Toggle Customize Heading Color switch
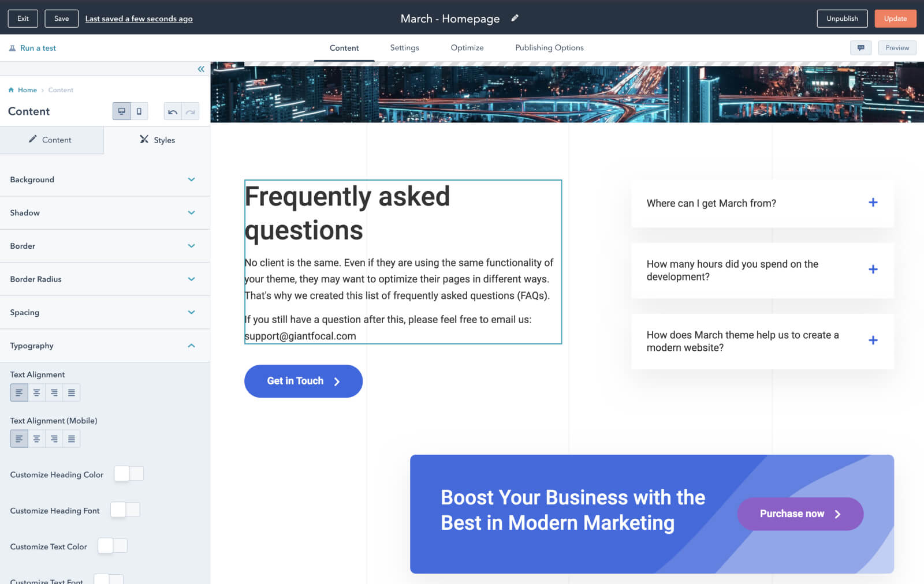Screen dimensions: 924x584 pos(129,474)
